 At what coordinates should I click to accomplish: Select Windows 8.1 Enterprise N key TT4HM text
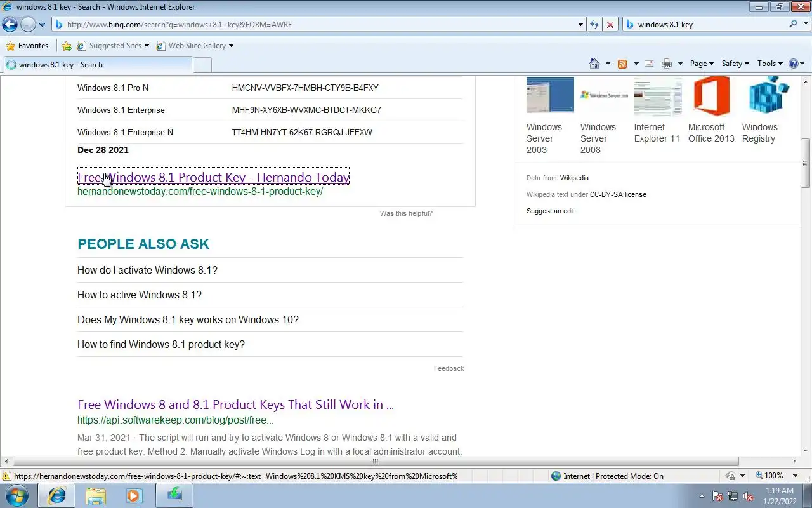[x=302, y=132]
